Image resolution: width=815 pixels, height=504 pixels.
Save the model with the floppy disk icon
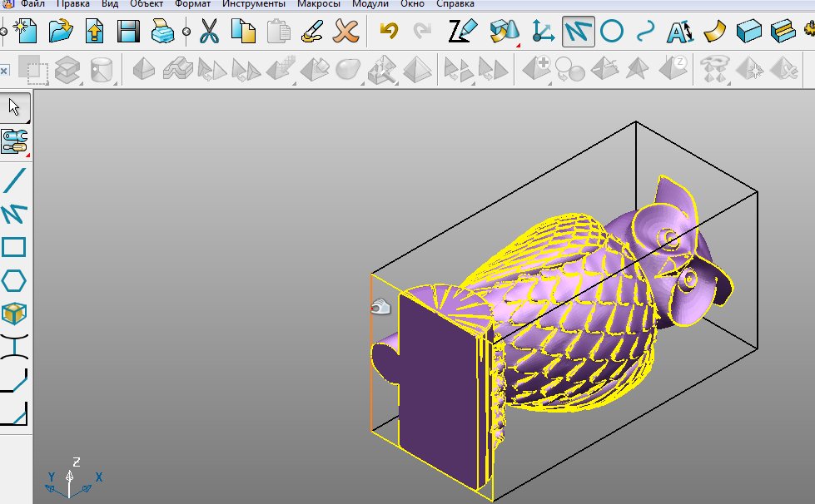(x=128, y=31)
